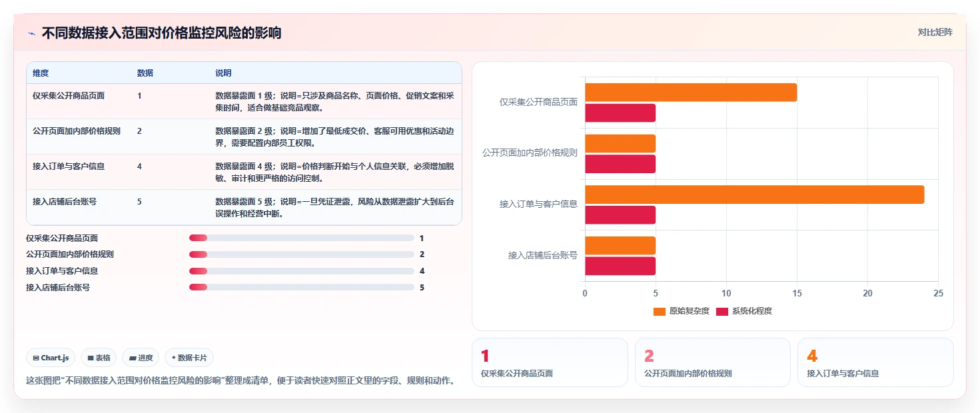This screenshot has height=413, width=980.
Task: Click the 进度 chip
Action: coord(141,358)
